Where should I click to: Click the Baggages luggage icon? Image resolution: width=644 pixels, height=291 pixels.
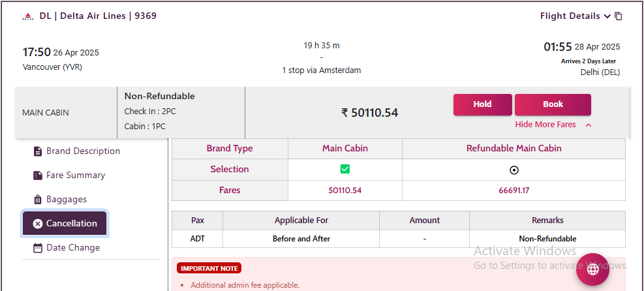tap(38, 200)
